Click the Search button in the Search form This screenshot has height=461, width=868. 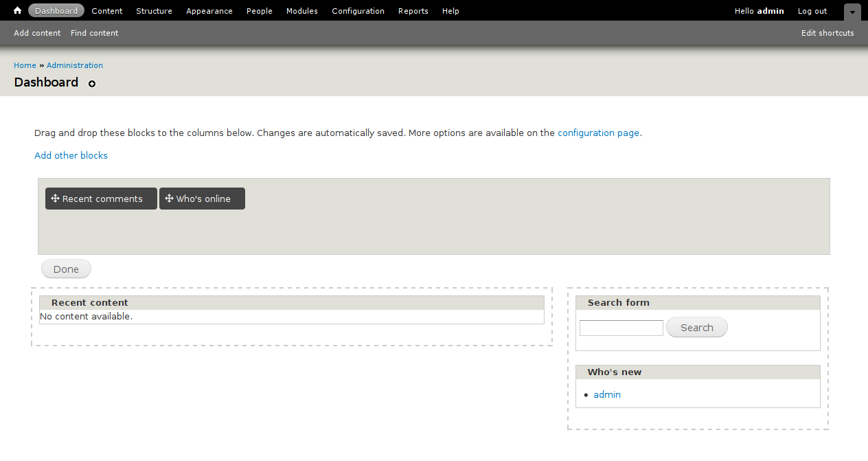(696, 328)
